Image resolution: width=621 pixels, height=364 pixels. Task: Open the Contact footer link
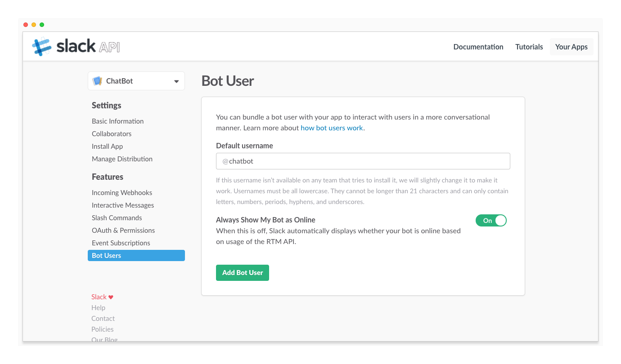(x=103, y=319)
